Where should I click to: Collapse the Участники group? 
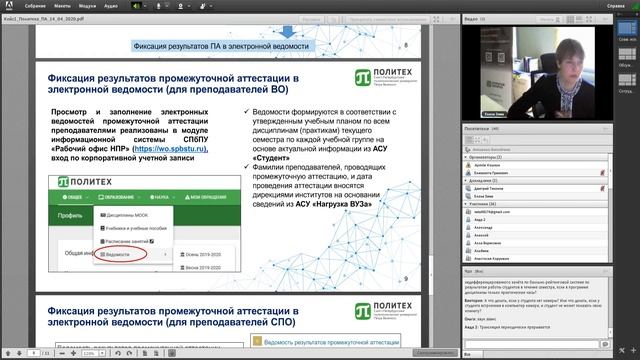coord(466,204)
